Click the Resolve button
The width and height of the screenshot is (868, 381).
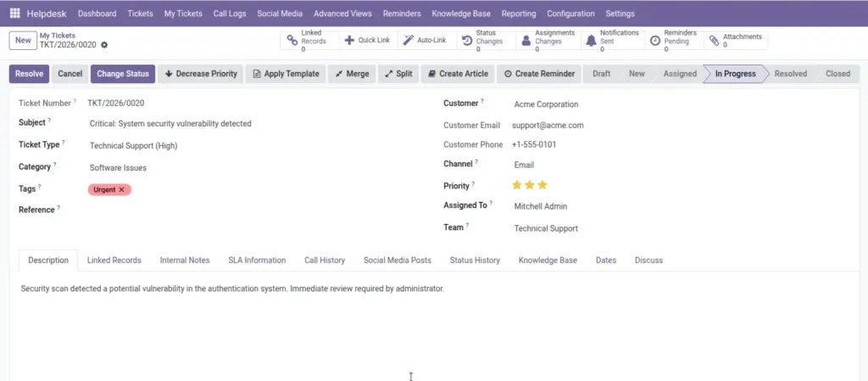[x=30, y=74]
